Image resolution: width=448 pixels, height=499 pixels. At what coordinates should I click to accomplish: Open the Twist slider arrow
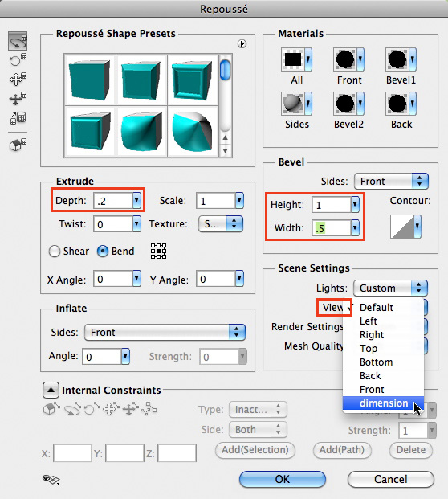(136, 224)
